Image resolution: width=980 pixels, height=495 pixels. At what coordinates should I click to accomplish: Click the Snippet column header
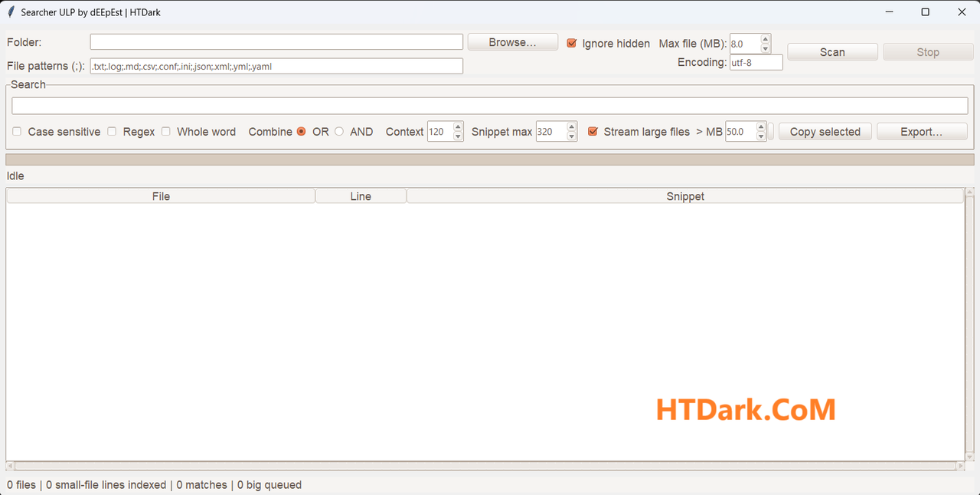(x=684, y=196)
